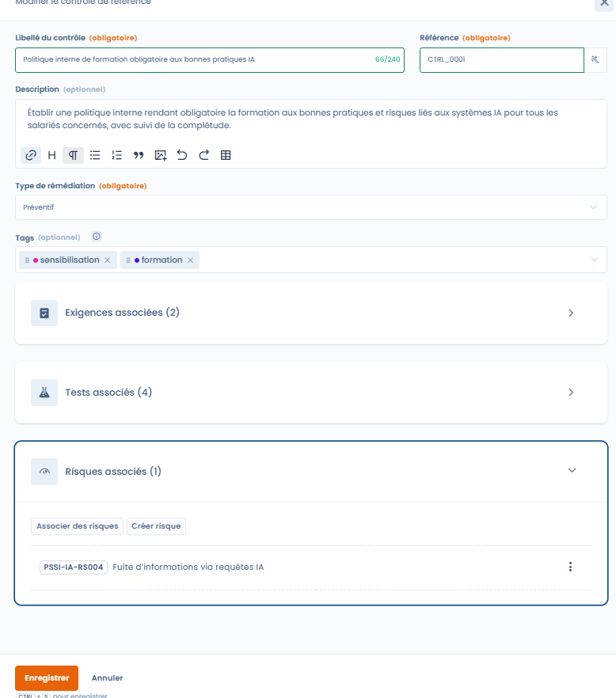Insert a bulleted list

[x=95, y=155]
